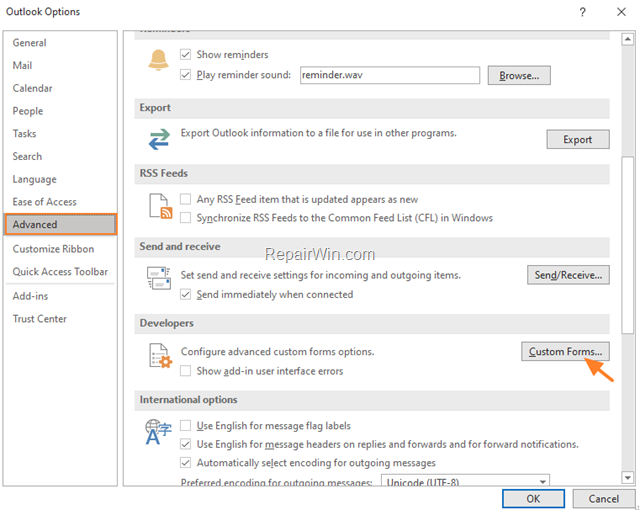Confirm with the OK button

tap(533, 499)
